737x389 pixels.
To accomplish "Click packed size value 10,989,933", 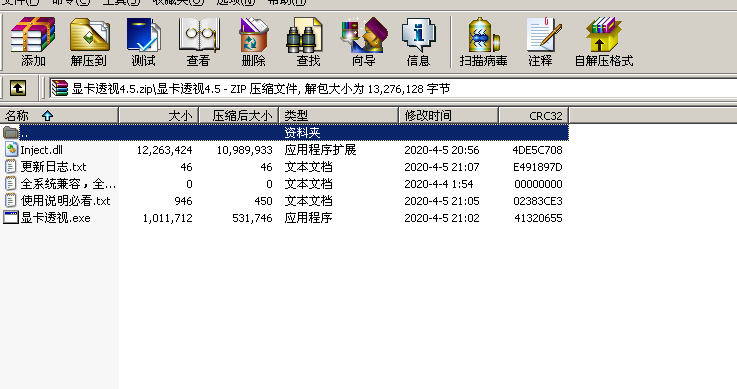I will (244, 150).
